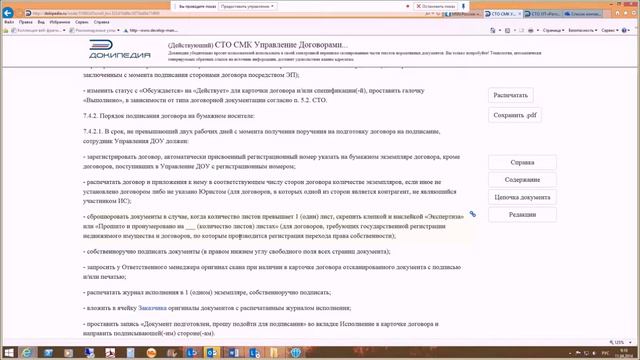The height and width of the screenshot is (360, 640).
Task: Click the Редакции button
Action: coord(522,215)
